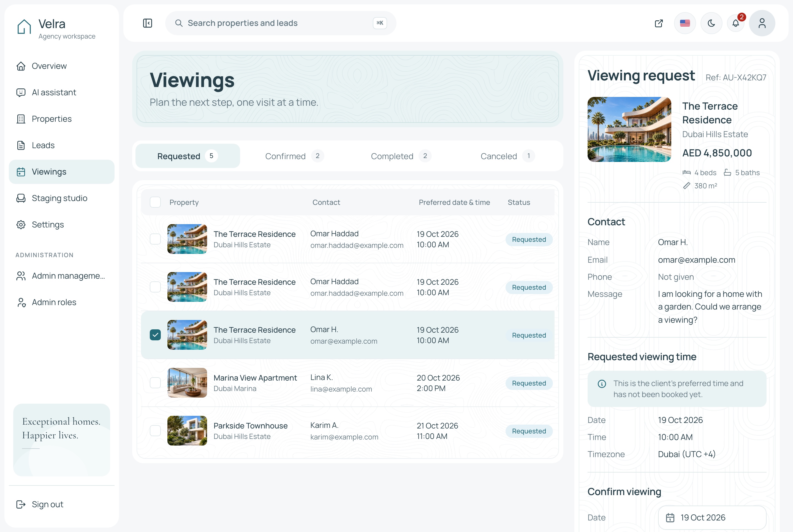Switch to the Canceled tab
The image size is (793, 532).
click(507, 156)
